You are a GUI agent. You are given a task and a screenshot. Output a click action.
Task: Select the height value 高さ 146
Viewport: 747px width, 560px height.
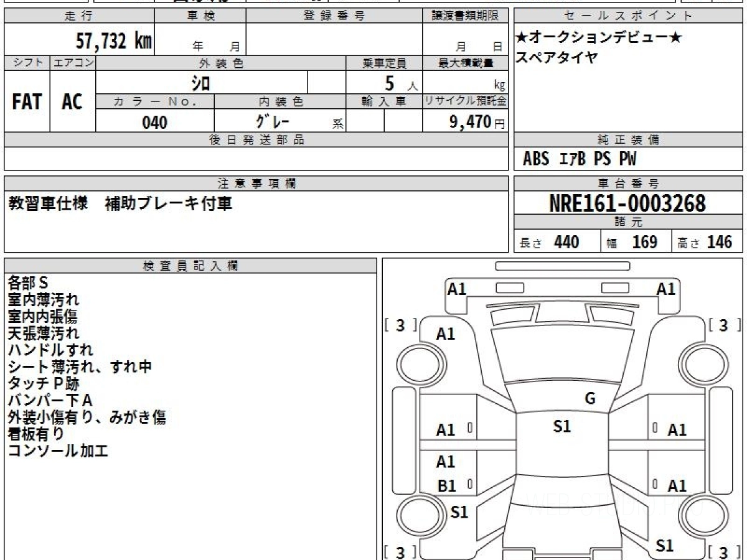coord(705,242)
